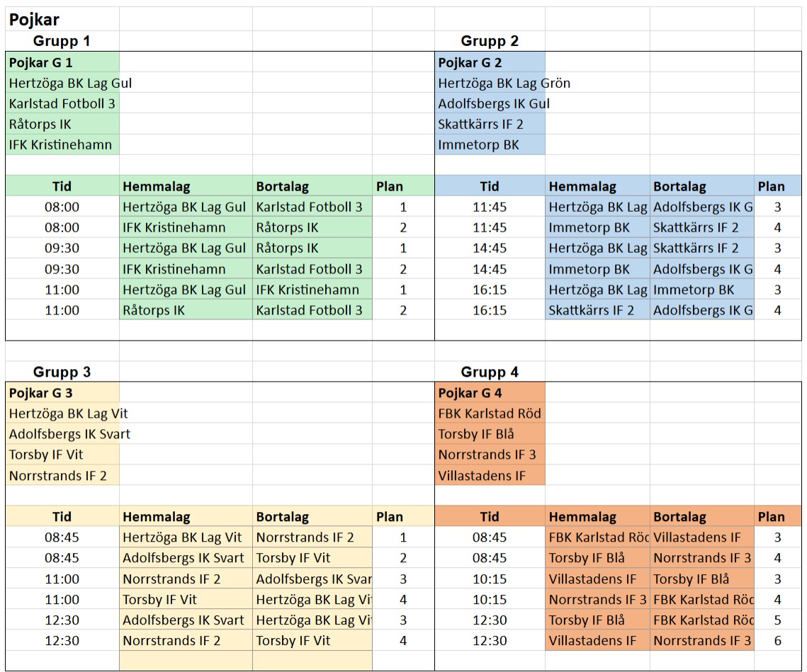
Task: Click home team "Skattkärrs IF 2" at 16:15
Action: point(592,310)
